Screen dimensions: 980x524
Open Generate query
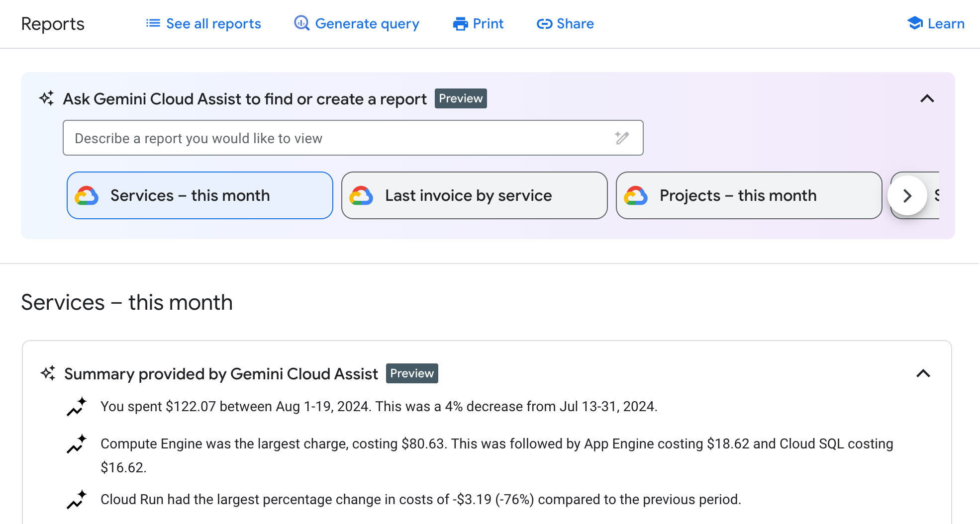(x=356, y=23)
